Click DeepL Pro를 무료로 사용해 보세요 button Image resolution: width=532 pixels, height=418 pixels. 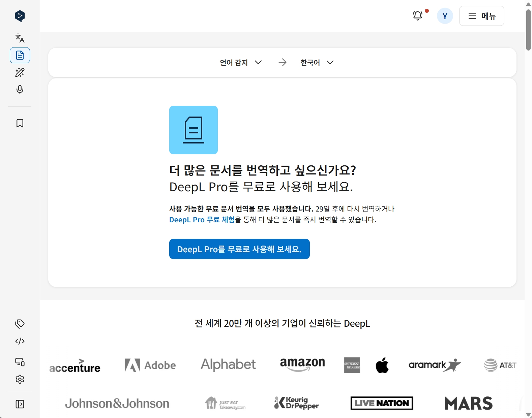pos(239,249)
